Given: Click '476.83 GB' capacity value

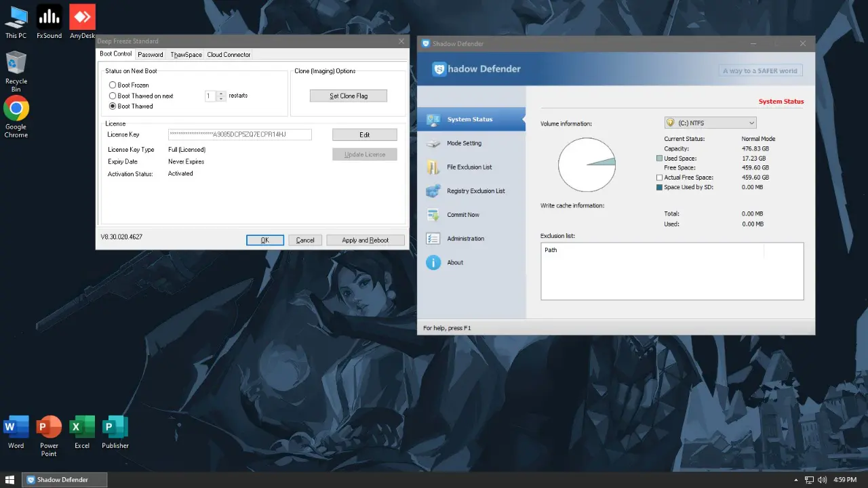Looking at the screenshot, I should pos(755,148).
